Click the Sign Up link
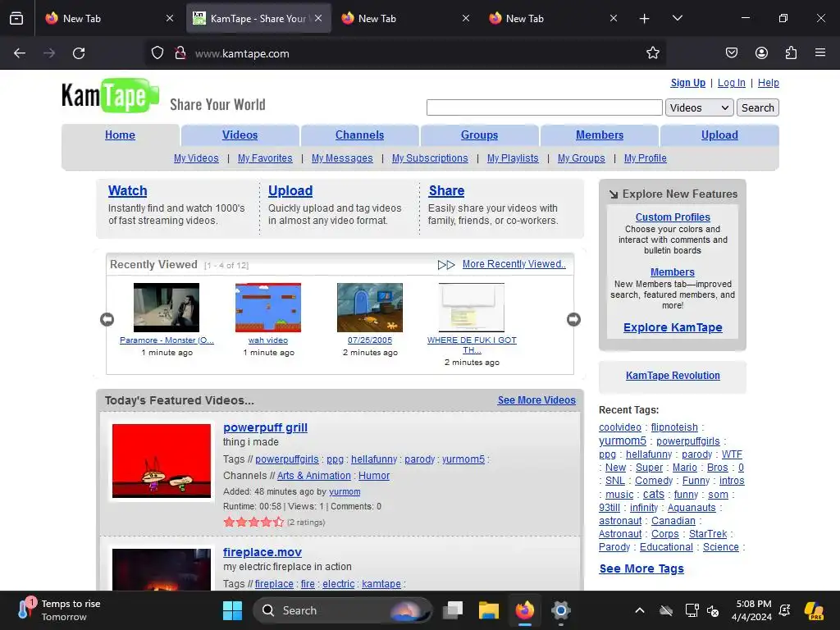840x630 pixels. 688,83
